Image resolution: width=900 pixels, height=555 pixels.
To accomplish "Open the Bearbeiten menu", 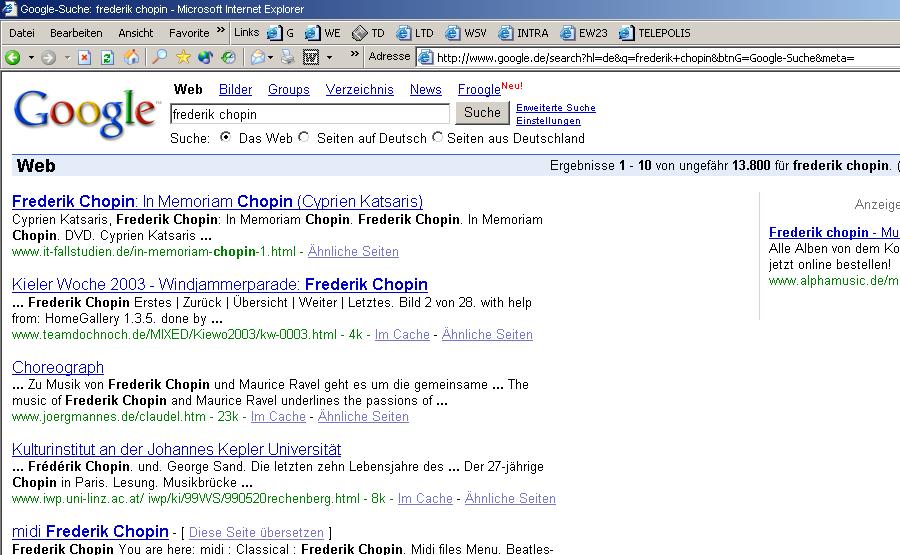I will pos(76,33).
